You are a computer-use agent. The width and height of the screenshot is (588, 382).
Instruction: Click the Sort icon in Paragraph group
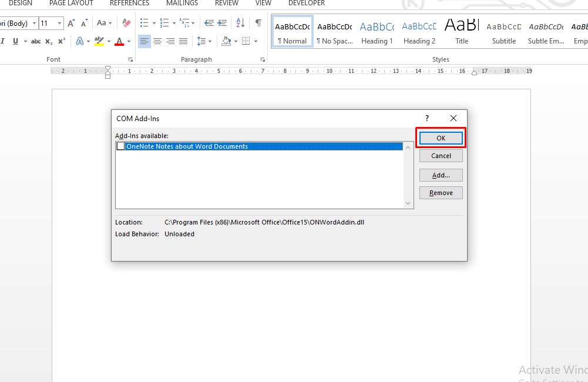pos(240,23)
